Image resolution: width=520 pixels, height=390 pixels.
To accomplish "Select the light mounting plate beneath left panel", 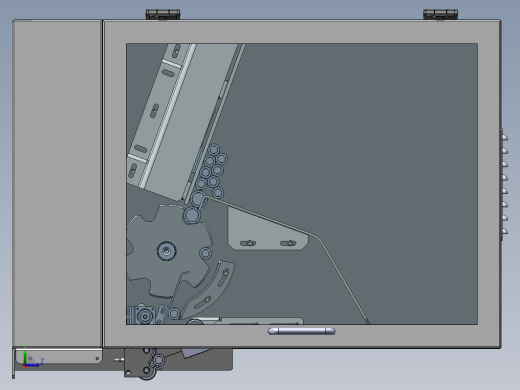I will click(59, 356).
